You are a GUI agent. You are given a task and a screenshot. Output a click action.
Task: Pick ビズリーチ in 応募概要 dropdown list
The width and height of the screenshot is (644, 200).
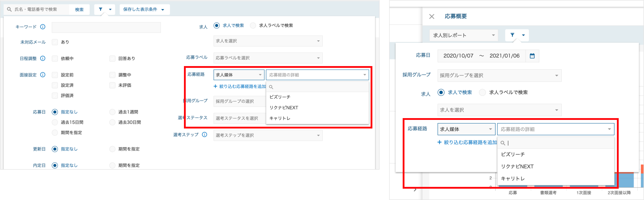[556, 154]
